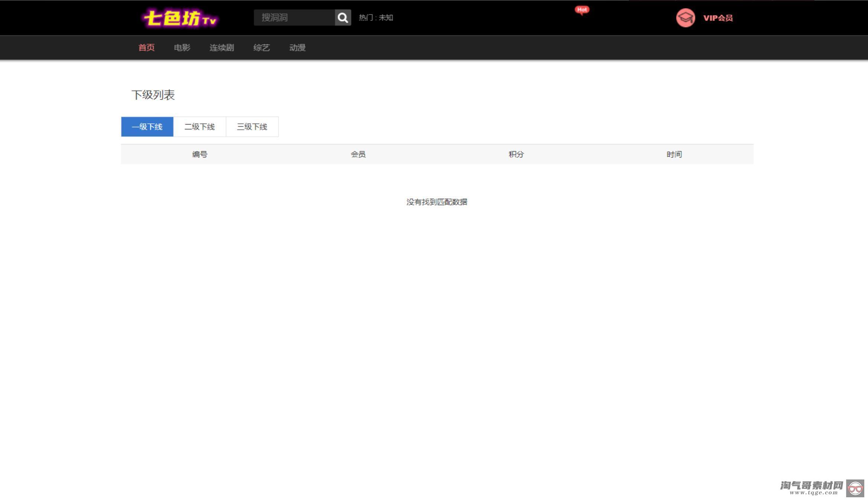The height and width of the screenshot is (501, 868).
Task: Click the 积分 column header
Action: tap(516, 154)
